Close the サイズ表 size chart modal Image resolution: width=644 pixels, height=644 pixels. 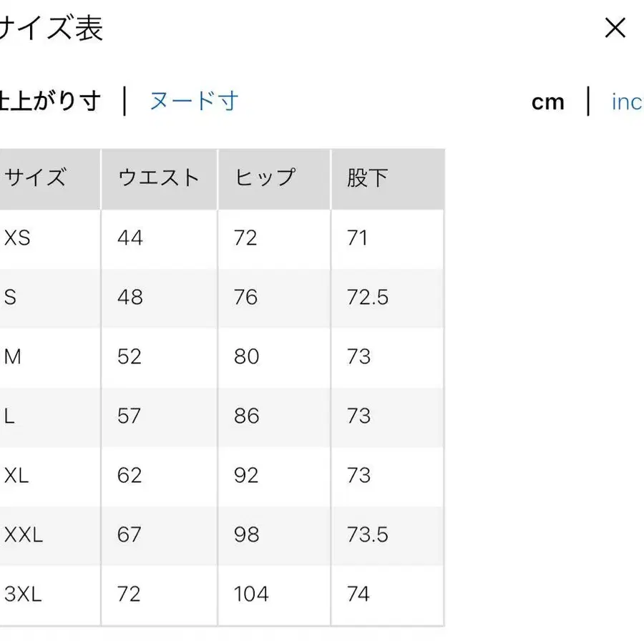point(615,28)
